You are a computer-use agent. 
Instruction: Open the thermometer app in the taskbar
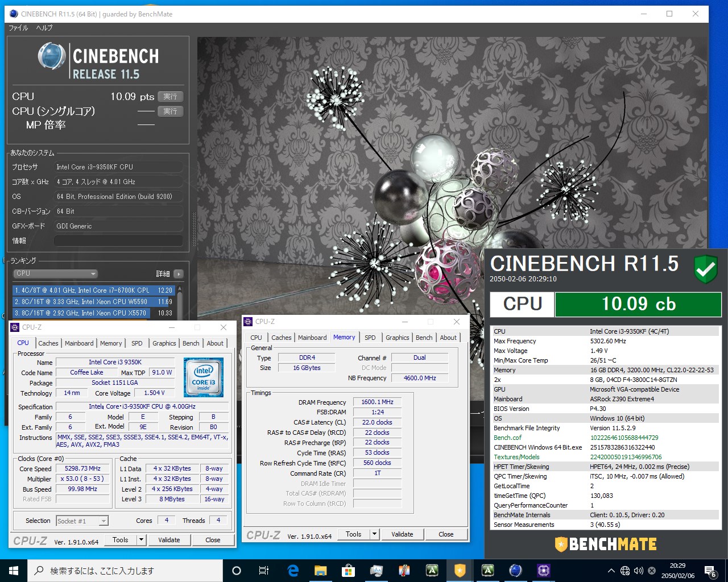(x=404, y=571)
